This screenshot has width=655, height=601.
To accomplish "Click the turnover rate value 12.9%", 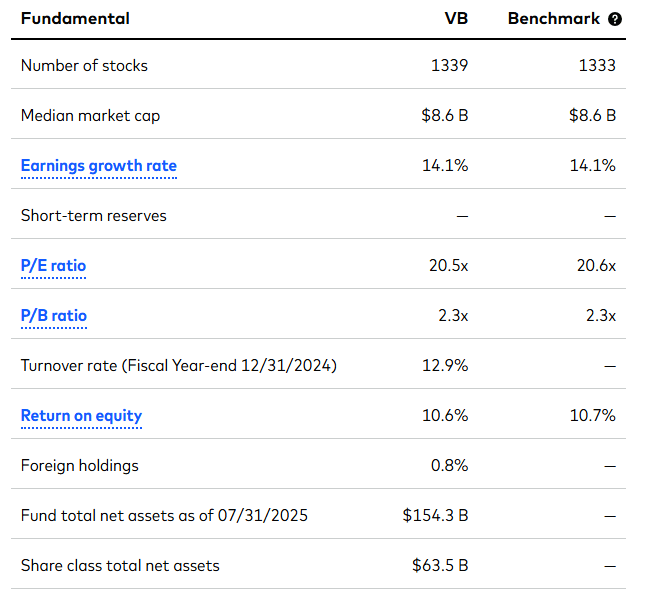I will tap(447, 366).
